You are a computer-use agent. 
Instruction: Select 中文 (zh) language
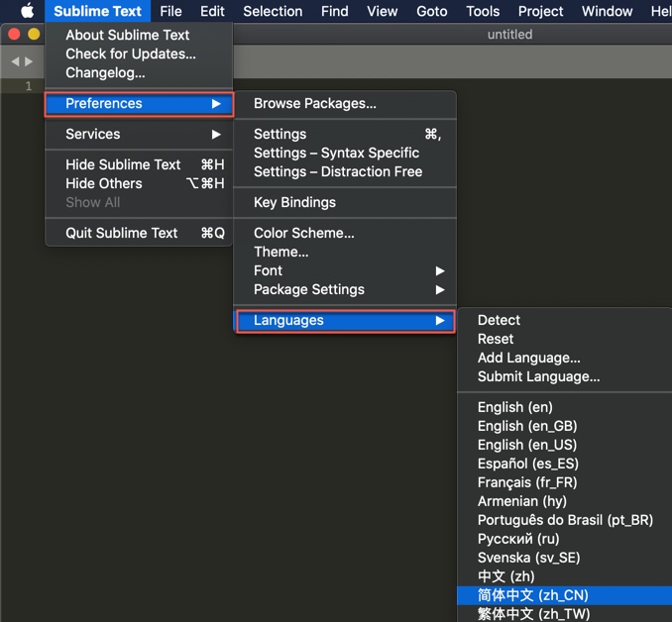tap(564, 576)
